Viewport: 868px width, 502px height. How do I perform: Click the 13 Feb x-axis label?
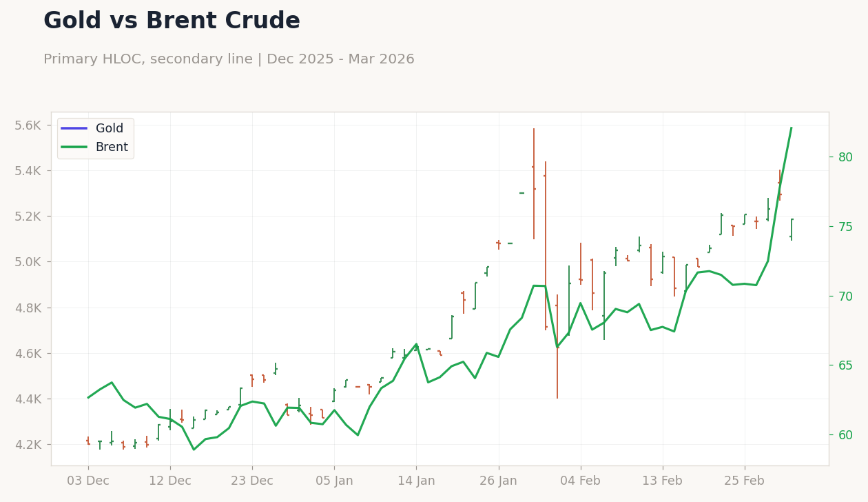click(663, 481)
